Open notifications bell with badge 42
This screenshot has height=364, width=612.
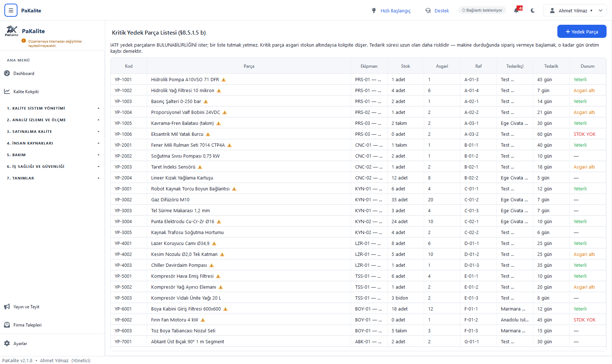pyautogui.click(x=517, y=10)
